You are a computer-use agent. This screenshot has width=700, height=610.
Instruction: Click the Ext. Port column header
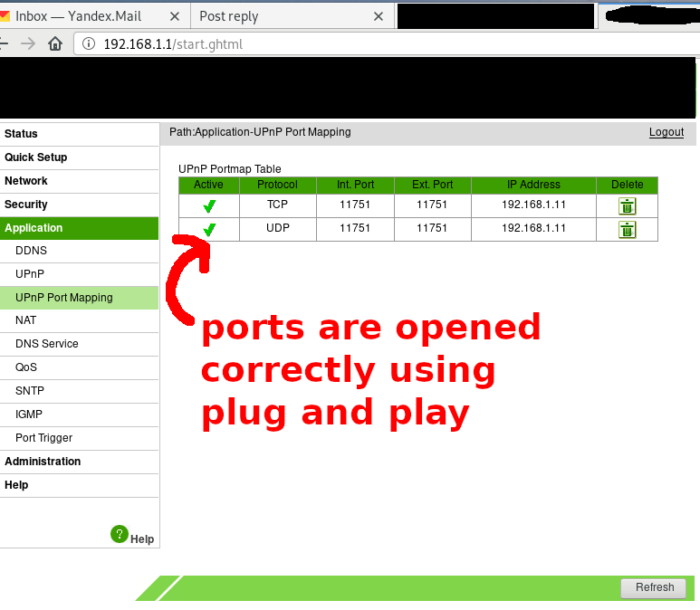click(x=432, y=186)
